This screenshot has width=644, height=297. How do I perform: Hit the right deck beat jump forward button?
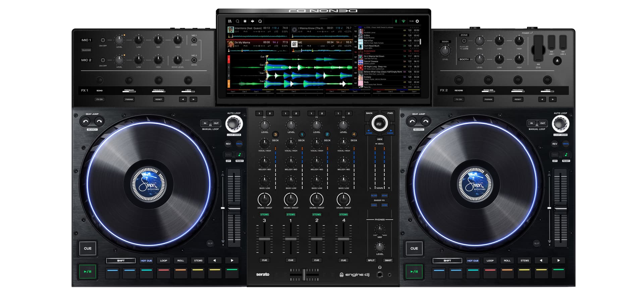426,121
